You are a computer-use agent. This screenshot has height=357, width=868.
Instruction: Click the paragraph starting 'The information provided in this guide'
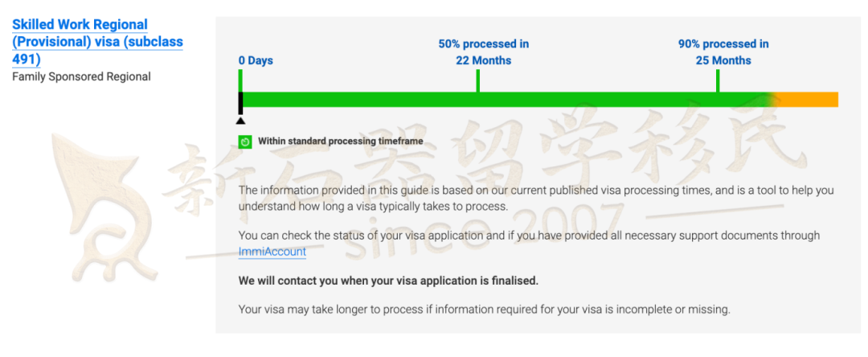click(536, 199)
